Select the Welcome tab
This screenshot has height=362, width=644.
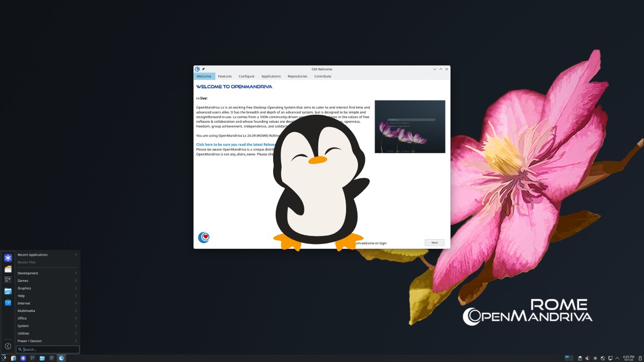[x=204, y=76]
